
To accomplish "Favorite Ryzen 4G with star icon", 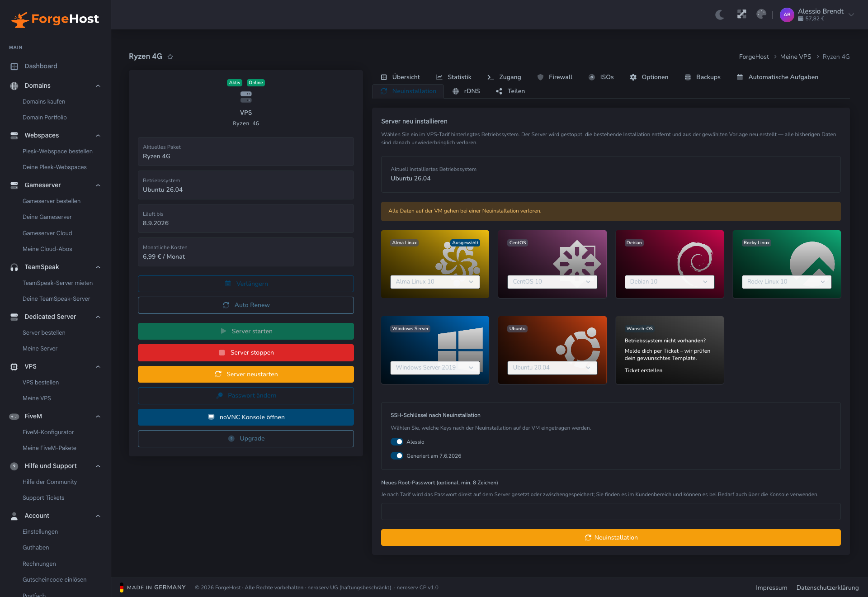I will [170, 57].
